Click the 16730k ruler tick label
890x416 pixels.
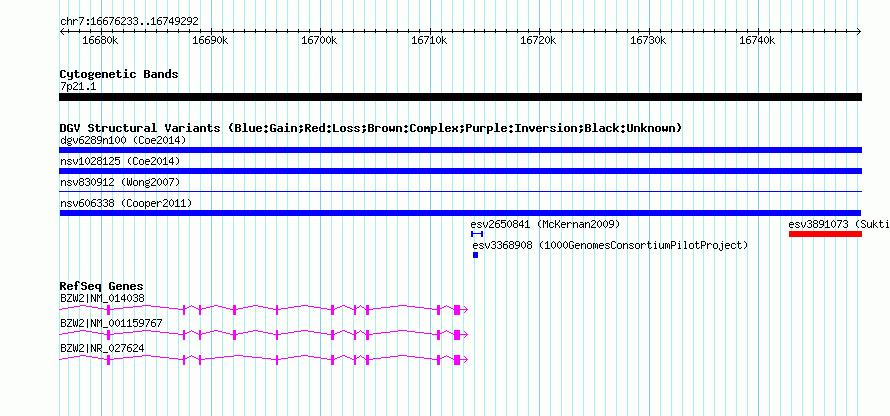(x=648, y=40)
